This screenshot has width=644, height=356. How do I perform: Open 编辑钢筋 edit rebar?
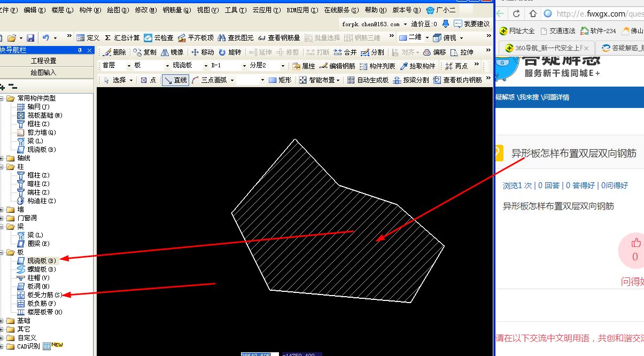tap(337, 66)
